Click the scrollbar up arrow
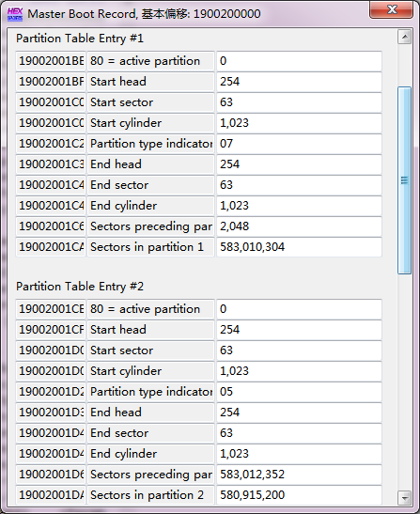420x514 pixels. click(x=405, y=37)
